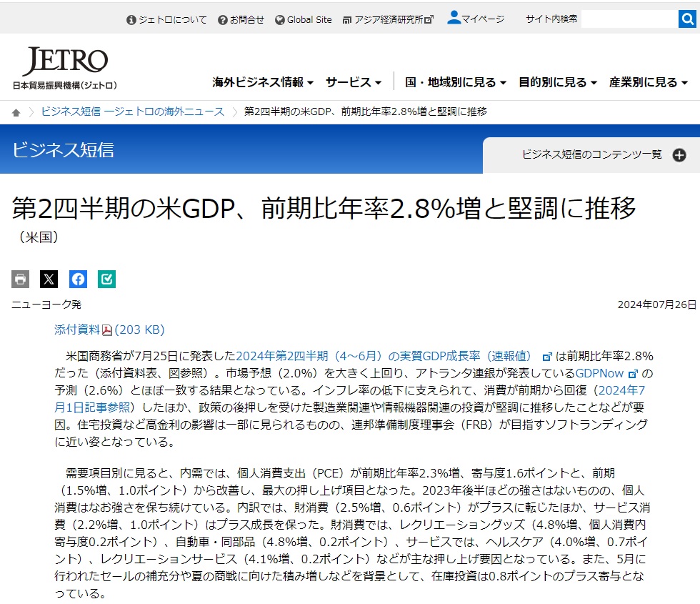This screenshot has height=604, width=700.
Task: Click the ニューヨーク発 dateline
Action: (x=46, y=305)
